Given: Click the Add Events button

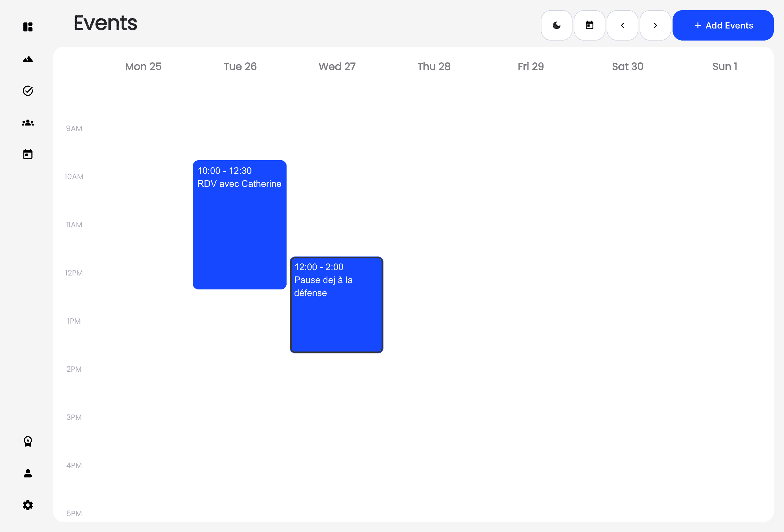Looking at the screenshot, I should (x=723, y=25).
